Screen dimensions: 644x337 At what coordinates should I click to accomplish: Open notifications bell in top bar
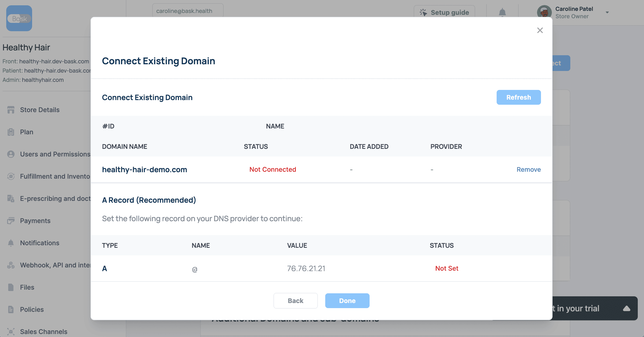coord(502,12)
